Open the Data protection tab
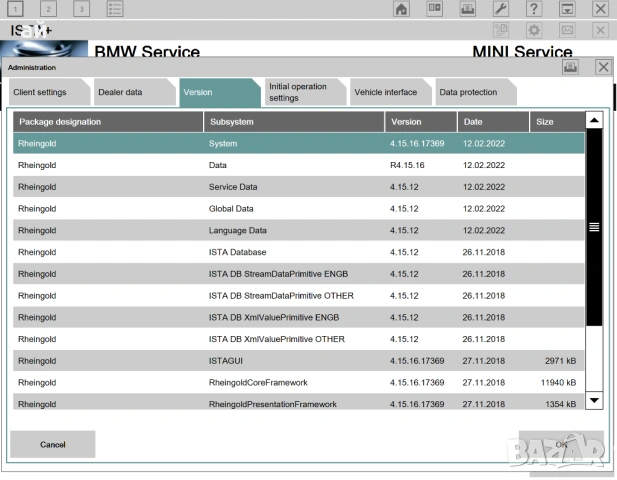The image size is (617, 480). tap(476, 92)
